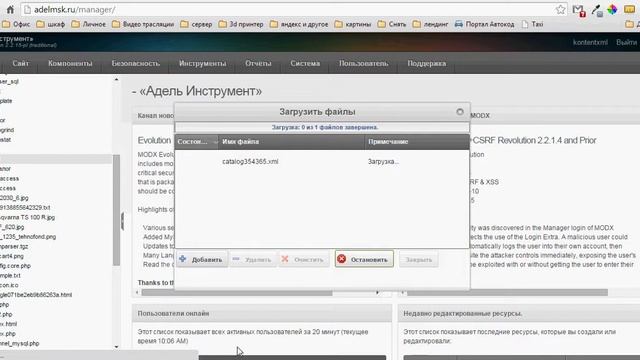Open the Офис bookmarks folder
Image resolution: width=640 pixels, height=360 pixels.
16,24
